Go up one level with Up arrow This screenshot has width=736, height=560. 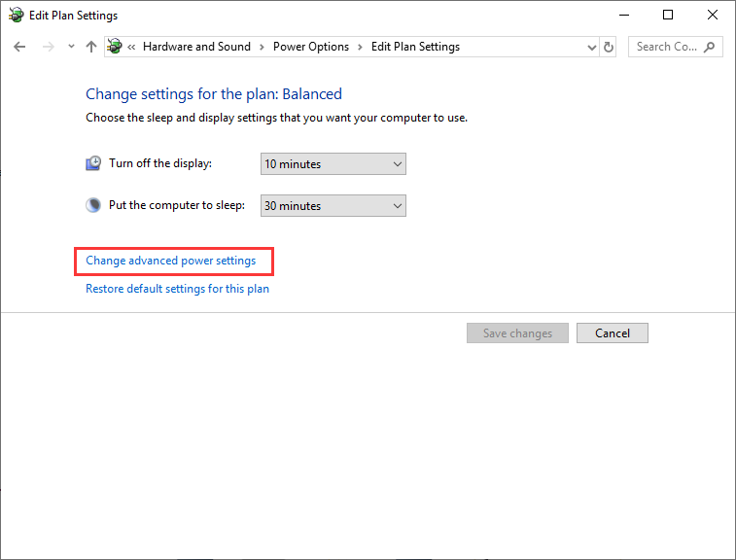click(91, 47)
